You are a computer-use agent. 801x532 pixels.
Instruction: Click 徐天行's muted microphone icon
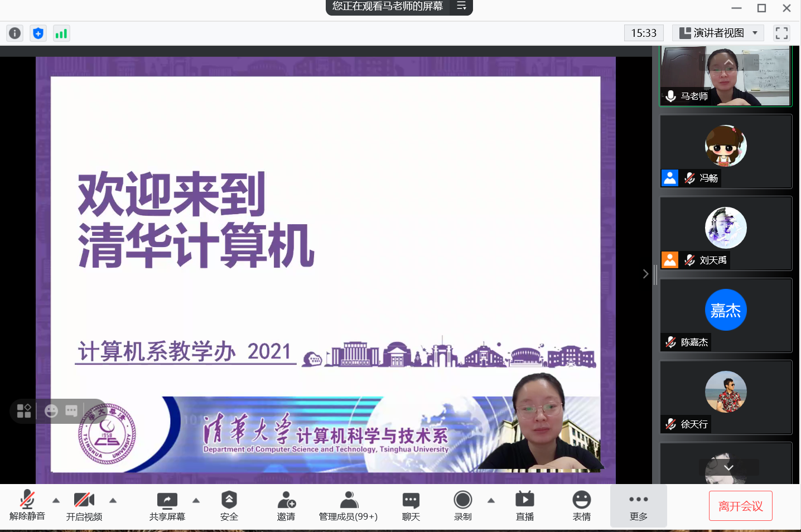pyautogui.click(x=671, y=424)
